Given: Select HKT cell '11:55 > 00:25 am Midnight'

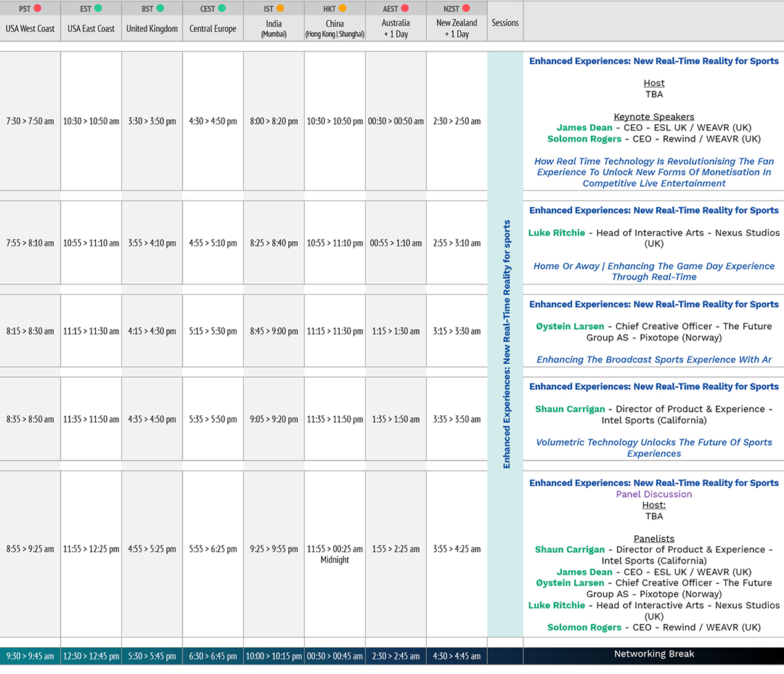Looking at the screenshot, I should point(335,554).
